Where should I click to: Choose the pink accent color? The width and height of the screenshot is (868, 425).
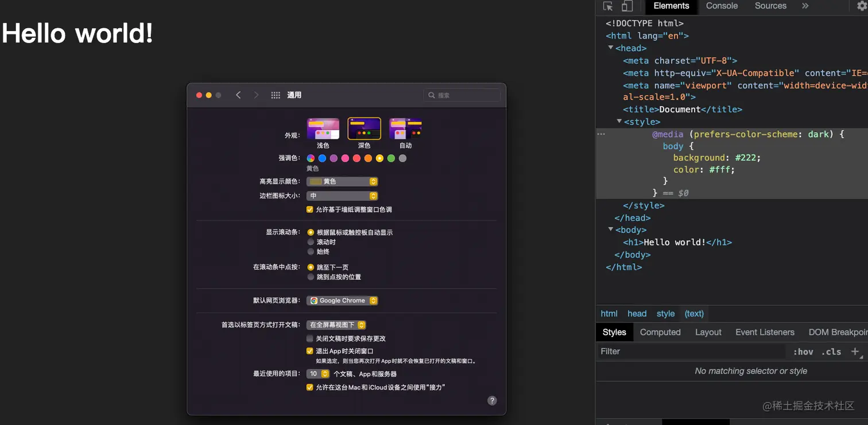click(345, 158)
